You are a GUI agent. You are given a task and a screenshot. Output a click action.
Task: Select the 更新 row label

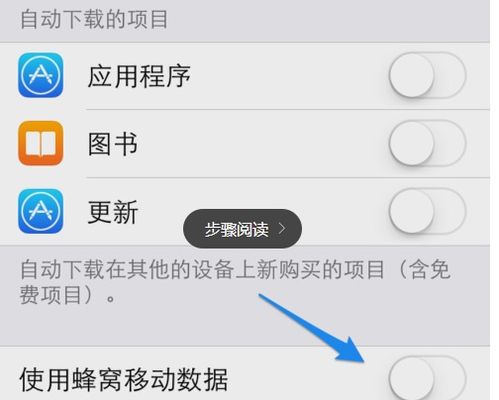(x=113, y=212)
